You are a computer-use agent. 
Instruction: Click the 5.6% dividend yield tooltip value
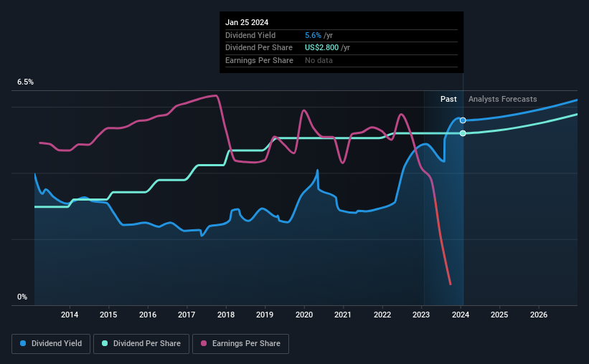coord(313,35)
